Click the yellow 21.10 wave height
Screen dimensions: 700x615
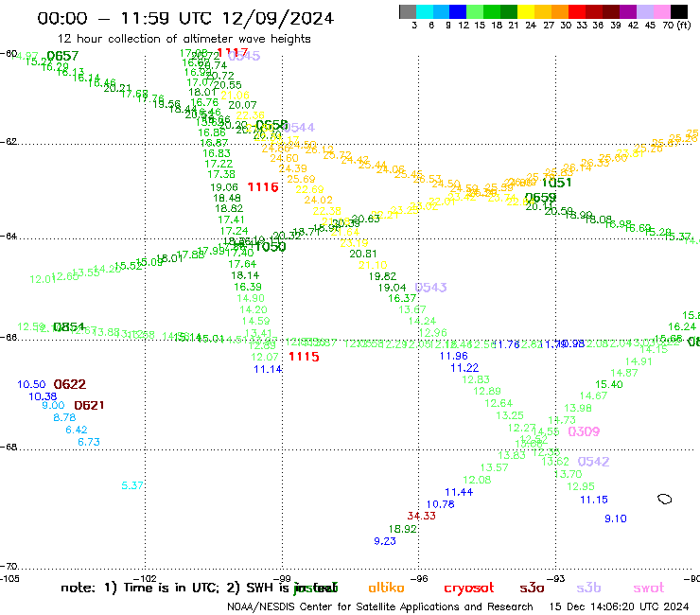click(x=373, y=265)
